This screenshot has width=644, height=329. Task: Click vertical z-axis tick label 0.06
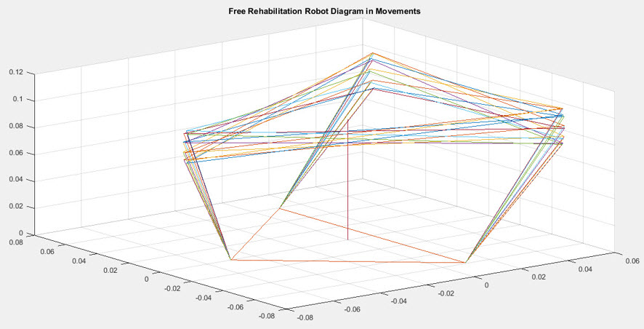point(17,154)
